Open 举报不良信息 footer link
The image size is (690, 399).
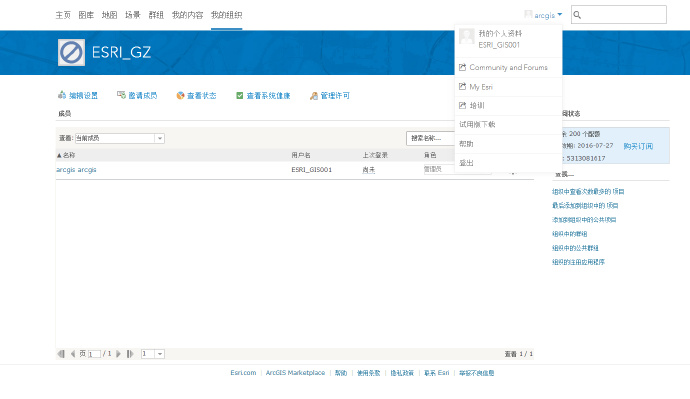477,373
